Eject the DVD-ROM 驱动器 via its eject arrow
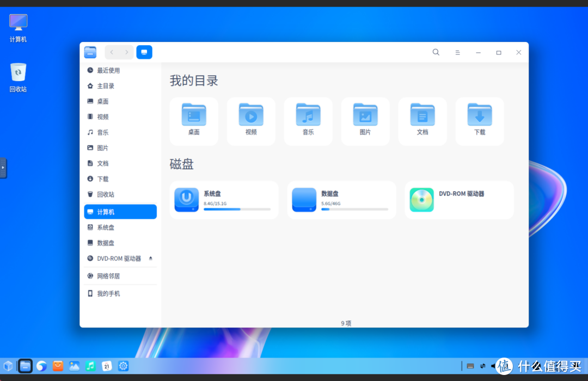 click(151, 258)
